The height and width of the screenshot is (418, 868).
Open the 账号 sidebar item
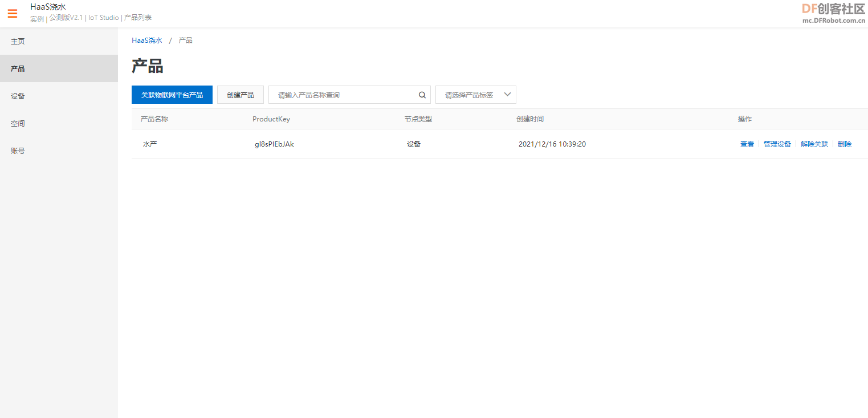pyautogui.click(x=59, y=151)
